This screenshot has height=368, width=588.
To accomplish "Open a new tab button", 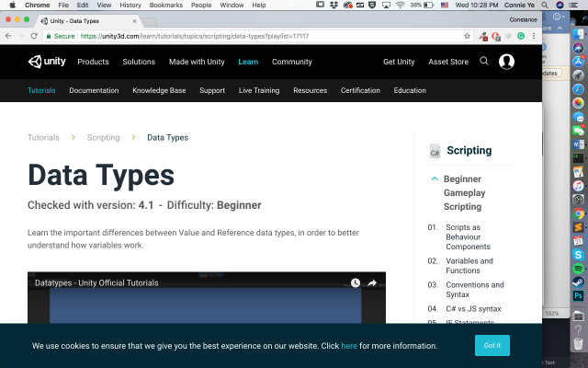I will (150, 22).
